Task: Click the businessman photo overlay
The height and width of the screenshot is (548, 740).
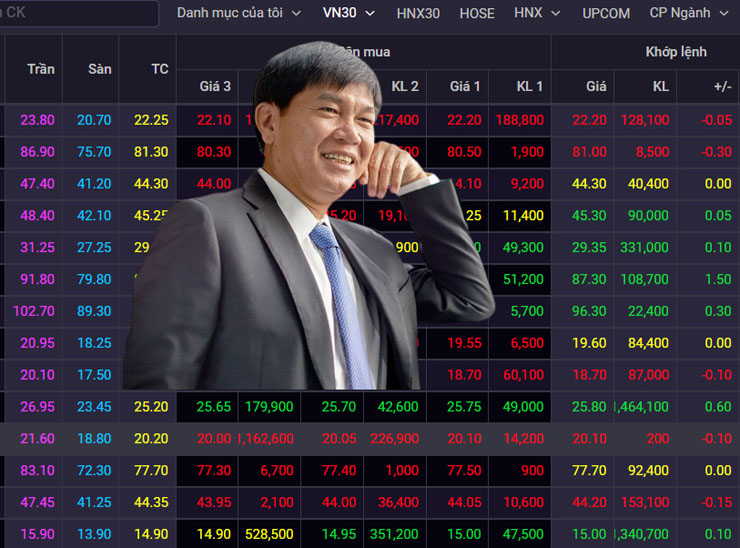Action: click(x=309, y=217)
